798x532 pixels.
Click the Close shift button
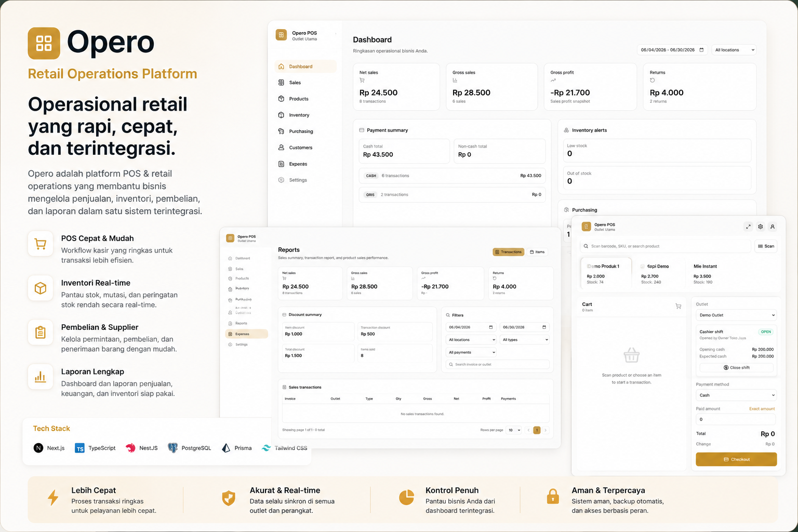tap(736, 367)
